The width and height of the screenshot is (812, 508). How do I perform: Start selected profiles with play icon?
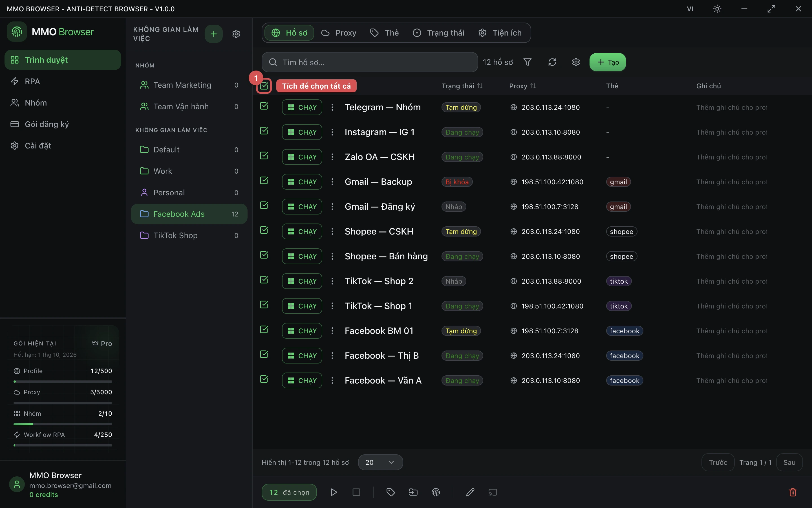(334, 492)
